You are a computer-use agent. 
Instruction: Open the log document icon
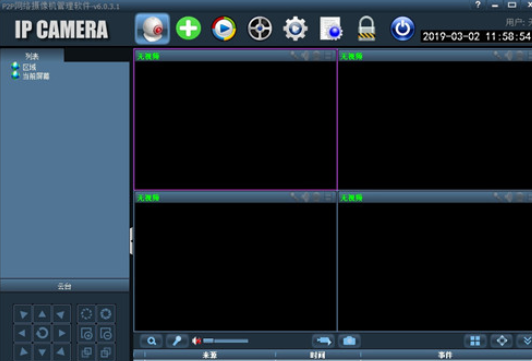click(x=331, y=29)
